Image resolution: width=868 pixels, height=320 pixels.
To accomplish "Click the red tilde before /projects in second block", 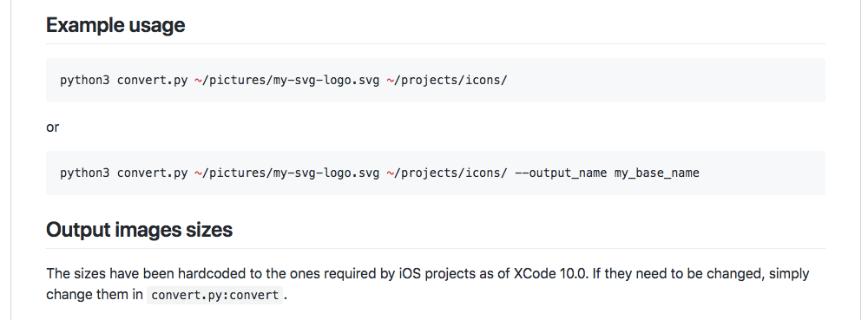I will point(390,173).
